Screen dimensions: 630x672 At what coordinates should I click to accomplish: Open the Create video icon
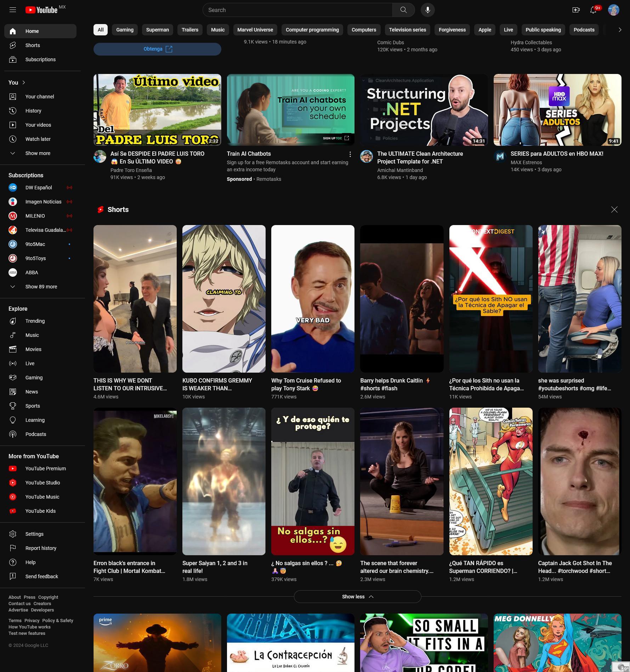pos(576,10)
